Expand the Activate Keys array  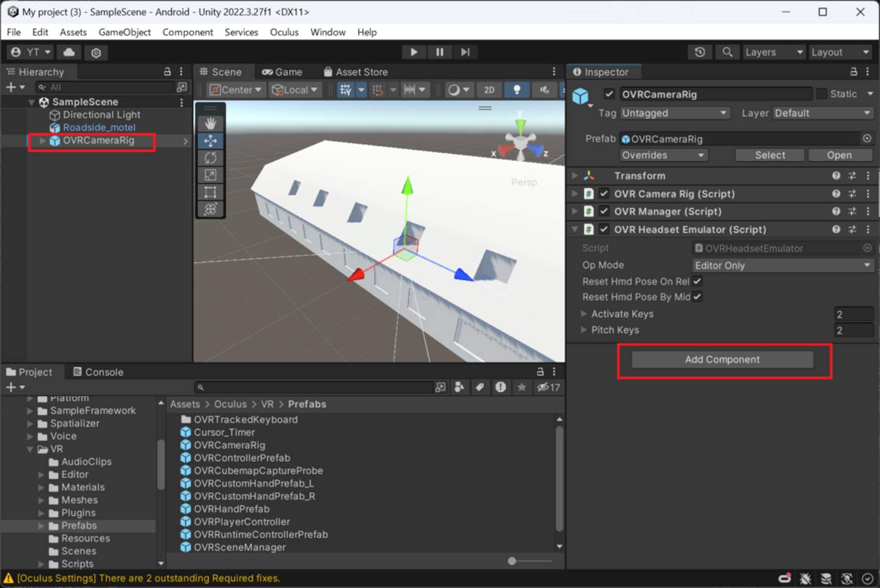584,314
